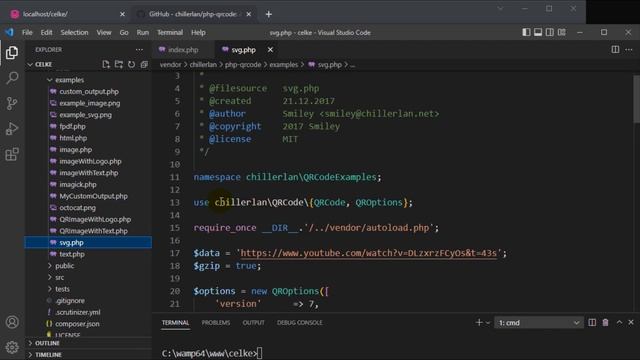Open the Explorer view in activity bar
Viewport: 640px width, 360px height.
pyautogui.click(x=12, y=53)
